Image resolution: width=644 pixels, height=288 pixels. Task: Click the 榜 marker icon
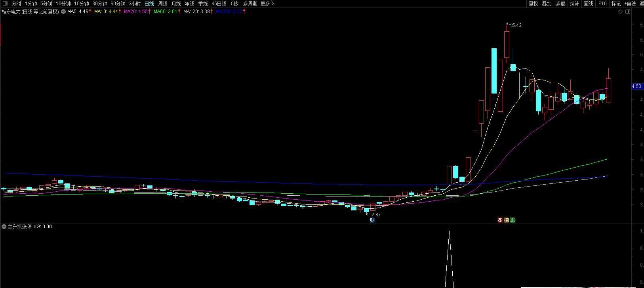506,220
